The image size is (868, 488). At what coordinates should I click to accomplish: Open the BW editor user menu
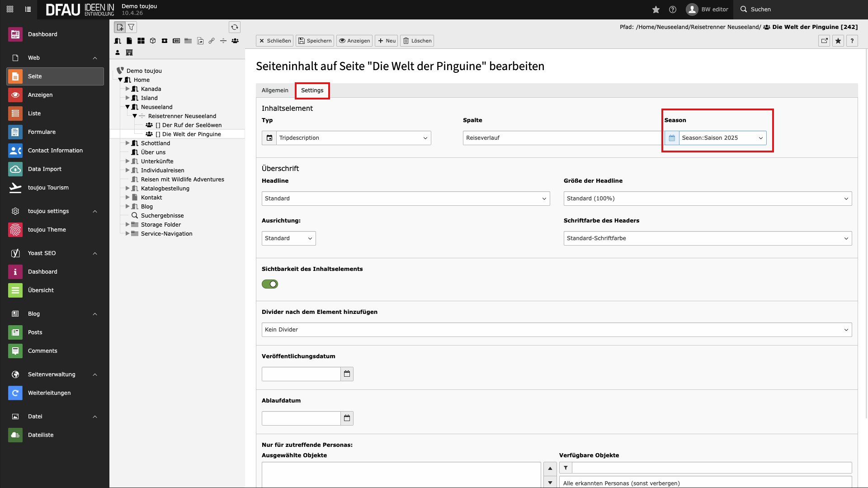coord(707,9)
